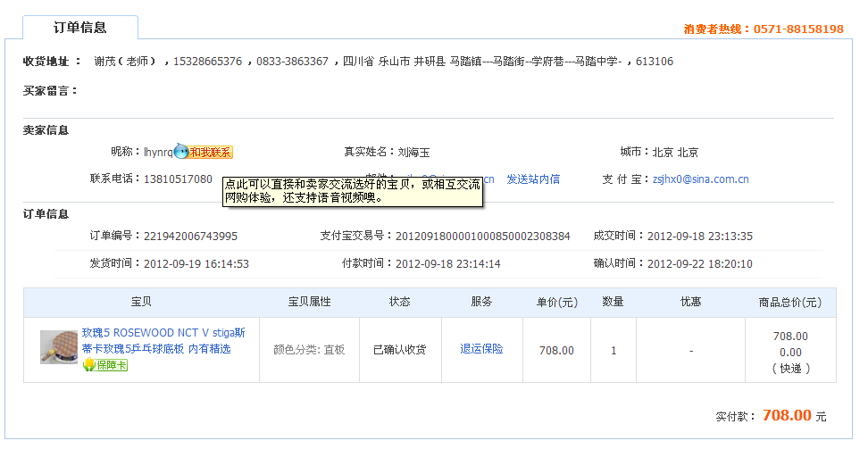Click the order number 221942006743995
868x449 pixels.
(x=190, y=237)
